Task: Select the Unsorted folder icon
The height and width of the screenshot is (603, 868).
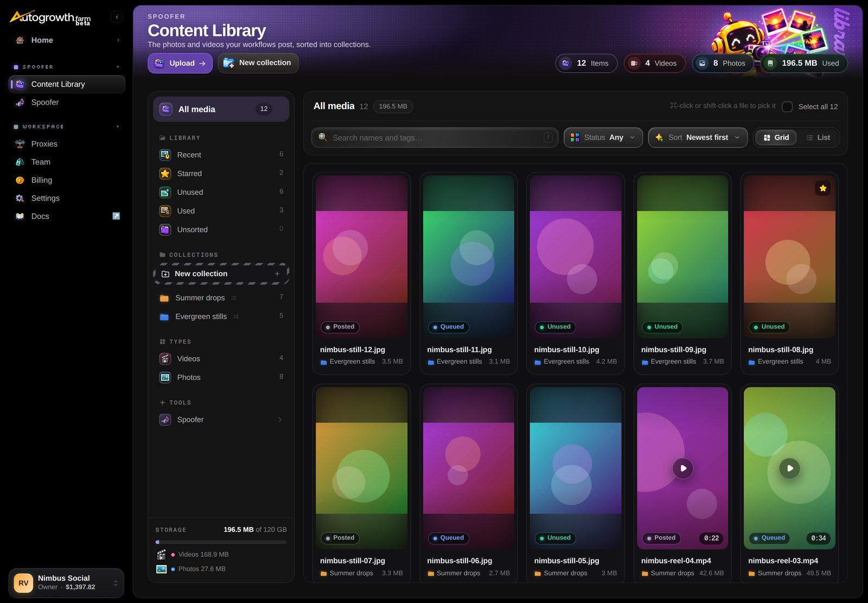Action: tap(165, 230)
